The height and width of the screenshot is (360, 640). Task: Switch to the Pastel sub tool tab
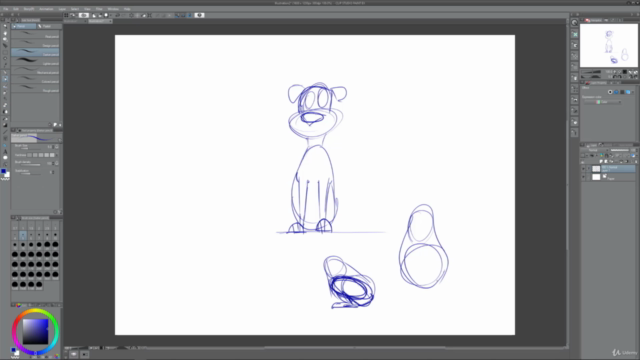[x=49, y=26]
